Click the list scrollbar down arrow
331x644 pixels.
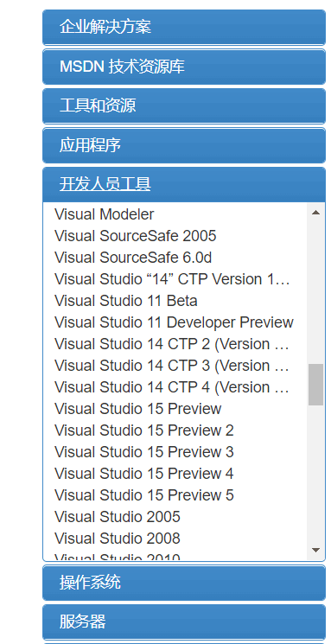315,550
